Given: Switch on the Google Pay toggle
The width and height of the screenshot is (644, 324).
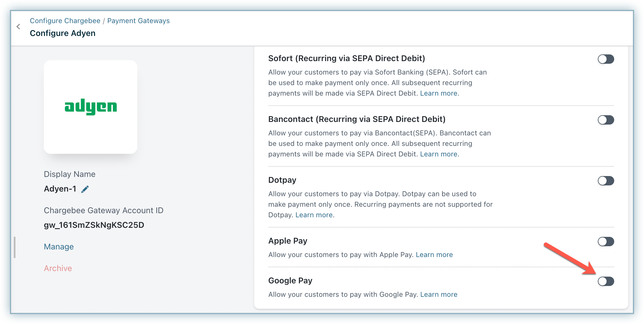Looking at the screenshot, I should [606, 281].
